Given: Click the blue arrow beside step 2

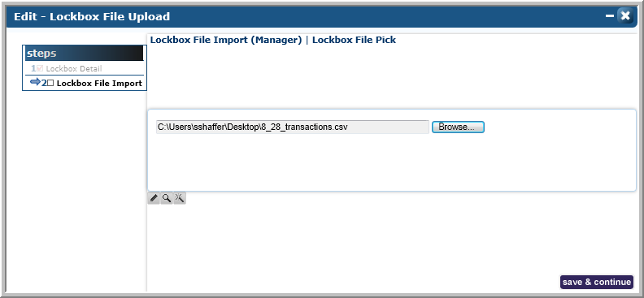Looking at the screenshot, I should click(35, 83).
